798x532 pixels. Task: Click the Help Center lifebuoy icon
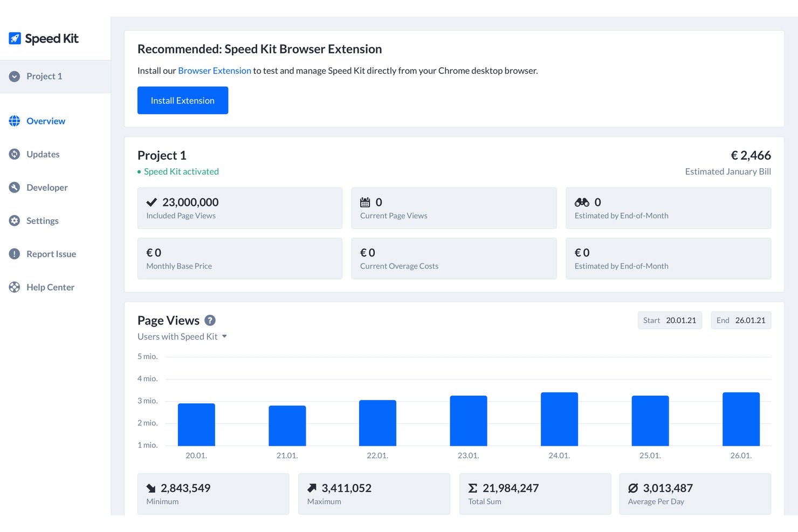(15, 287)
